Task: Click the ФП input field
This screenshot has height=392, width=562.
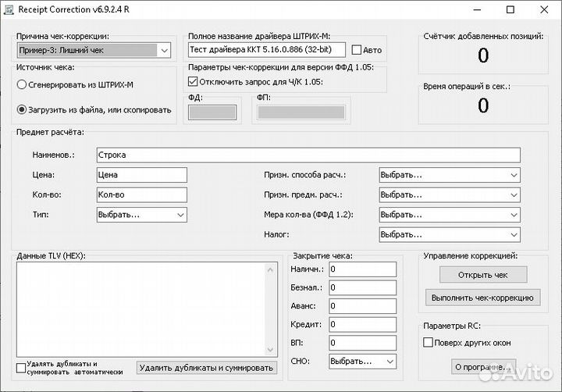Action: [301, 112]
